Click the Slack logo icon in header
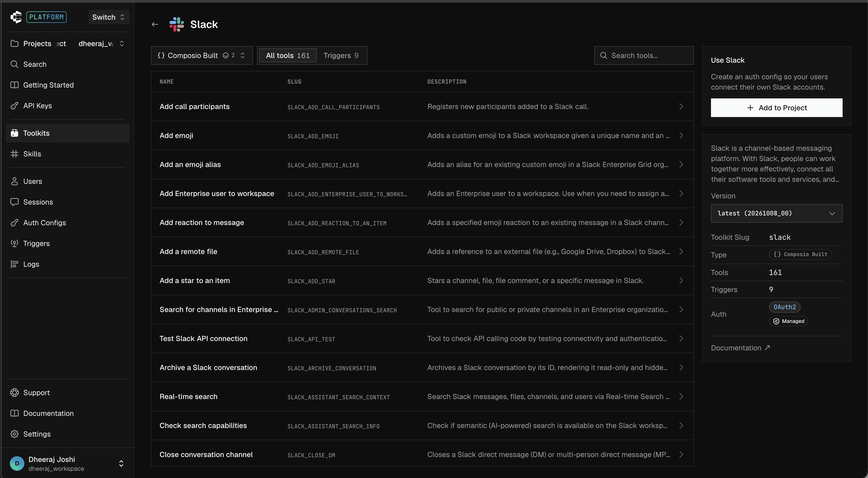The width and height of the screenshot is (868, 478). (x=176, y=24)
